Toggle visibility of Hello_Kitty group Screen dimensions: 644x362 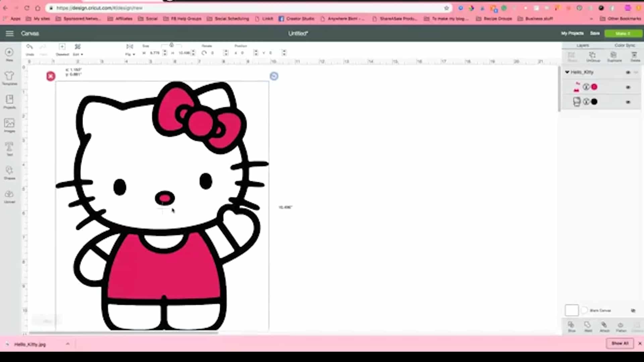[x=628, y=72]
